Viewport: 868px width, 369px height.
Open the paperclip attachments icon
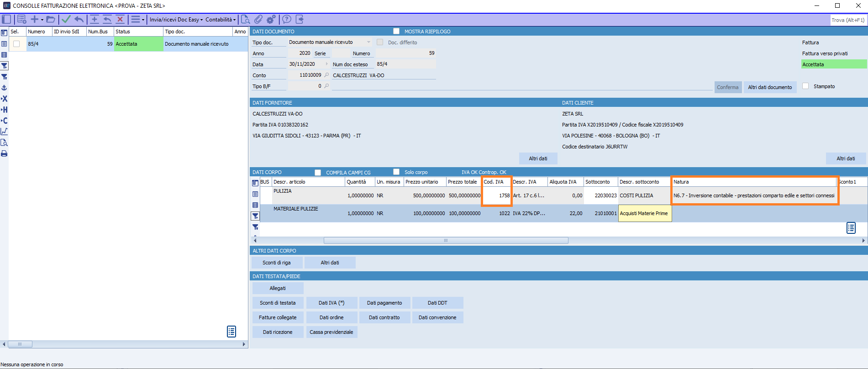[x=258, y=19]
